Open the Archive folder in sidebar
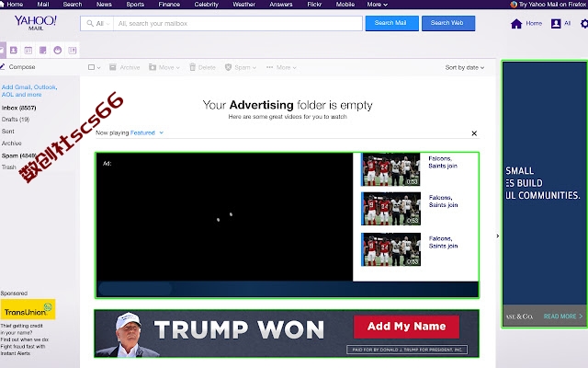The height and width of the screenshot is (368, 588). [x=11, y=144]
